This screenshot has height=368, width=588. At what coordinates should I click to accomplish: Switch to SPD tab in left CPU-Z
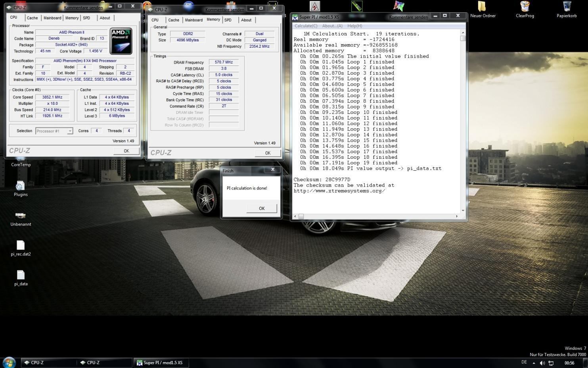(x=86, y=18)
